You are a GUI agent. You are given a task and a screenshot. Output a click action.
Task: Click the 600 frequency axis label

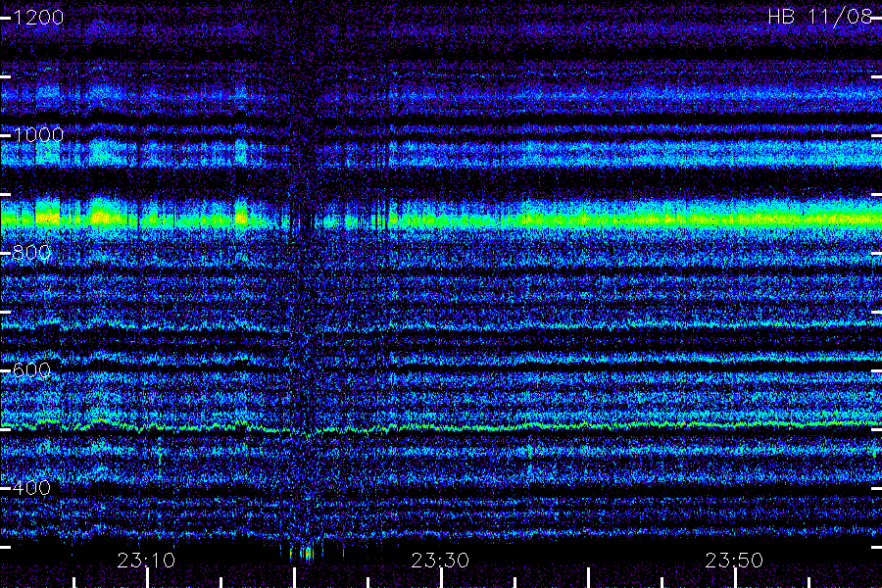31,370
